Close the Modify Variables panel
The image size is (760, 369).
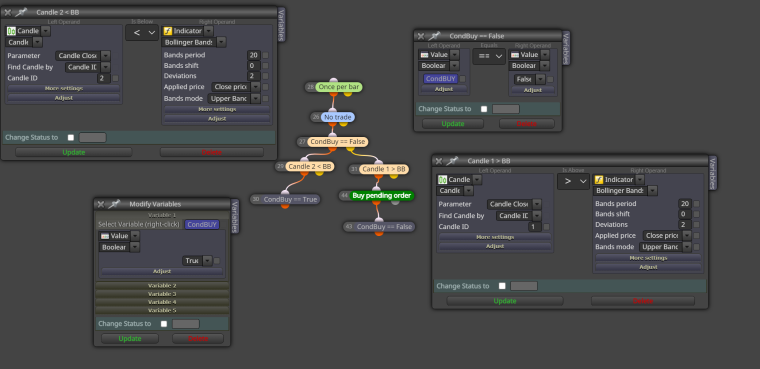pyautogui.click(x=100, y=204)
